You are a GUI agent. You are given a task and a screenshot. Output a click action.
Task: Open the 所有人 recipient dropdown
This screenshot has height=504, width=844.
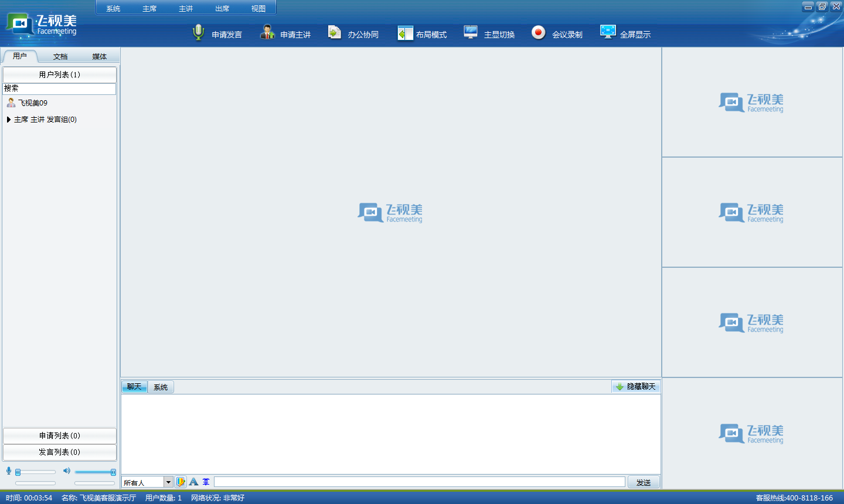(168, 482)
